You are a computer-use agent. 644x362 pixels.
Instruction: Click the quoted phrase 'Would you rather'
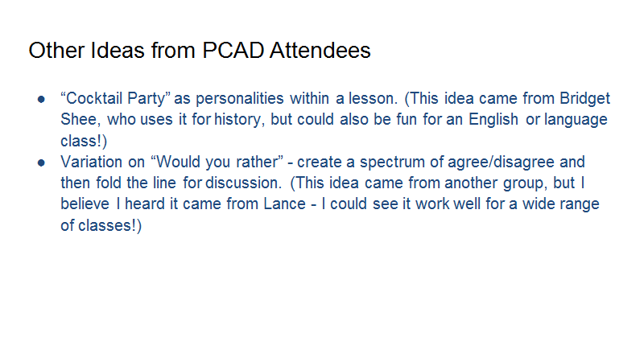(x=217, y=162)
